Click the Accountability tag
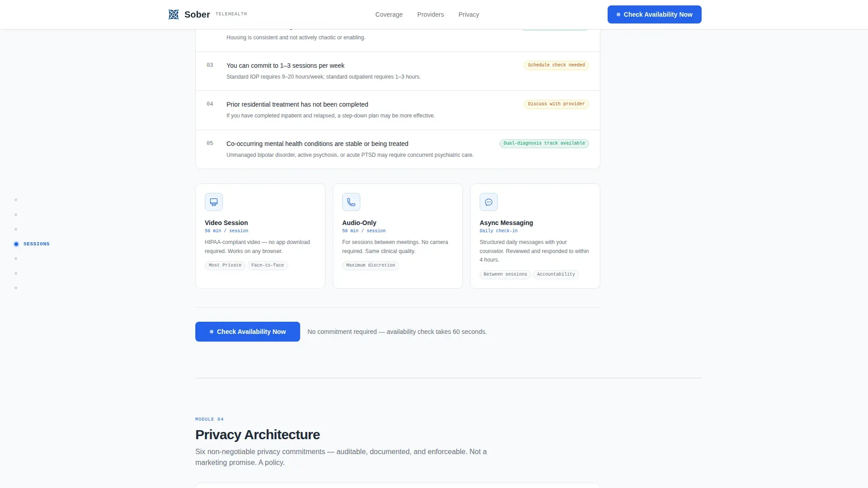Image resolution: width=868 pixels, height=488 pixels. [x=556, y=274]
